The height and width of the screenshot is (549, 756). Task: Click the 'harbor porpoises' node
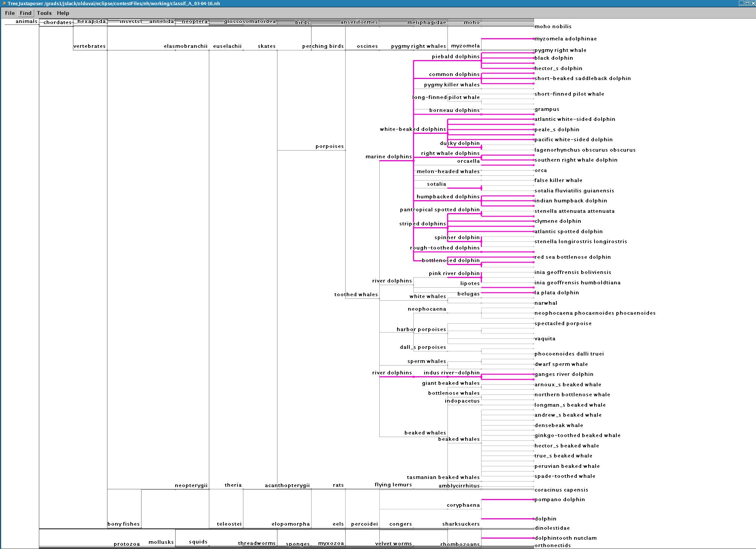click(421, 330)
